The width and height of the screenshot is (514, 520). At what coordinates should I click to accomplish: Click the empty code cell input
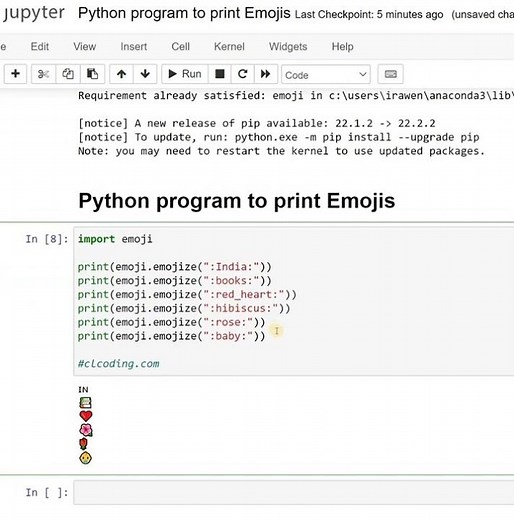click(x=293, y=492)
